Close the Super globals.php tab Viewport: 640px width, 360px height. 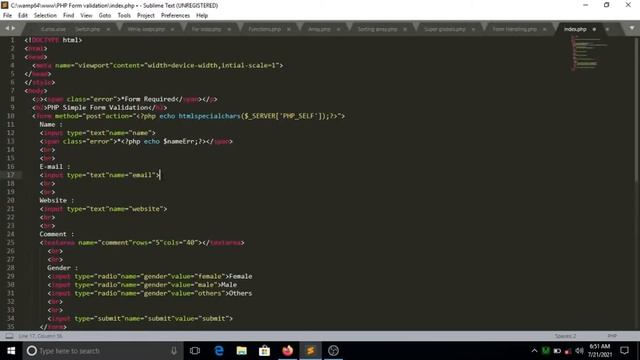(x=473, y=29)
